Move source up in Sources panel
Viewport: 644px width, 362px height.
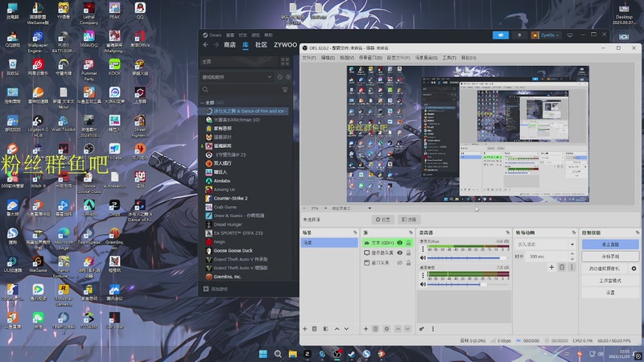398,329
